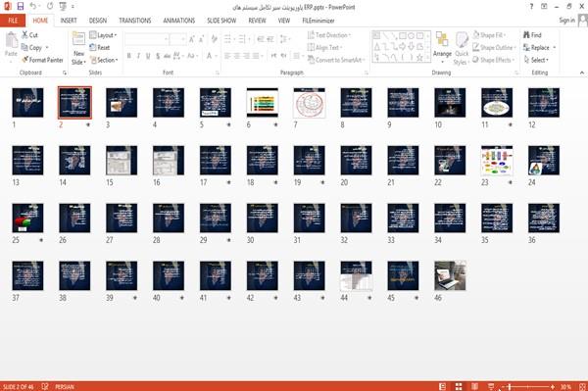Open Shape Effects options

[493, 60]
